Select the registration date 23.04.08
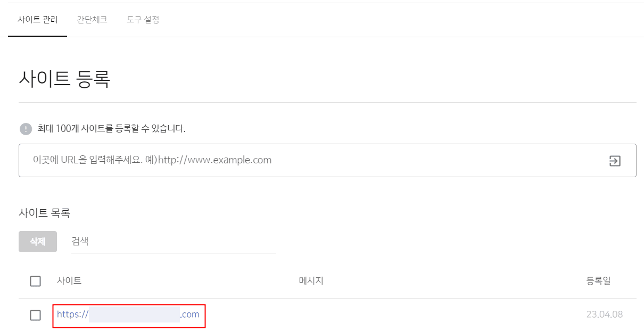This screenshot has width=644, height=331. point(605,315)
